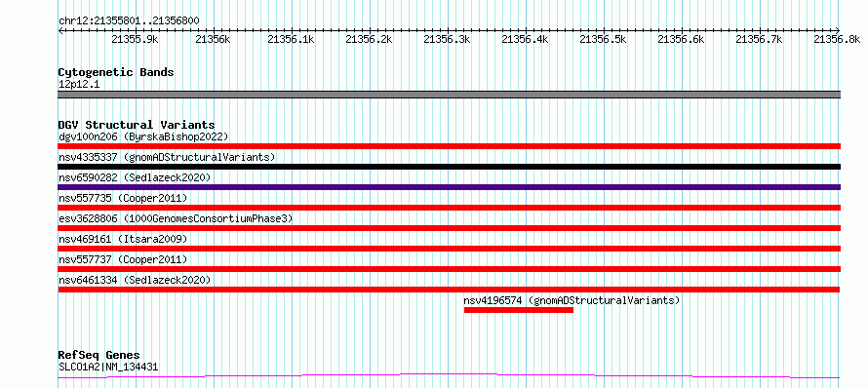Click the dgv100n206 red variant bar
868x388 pixels.
[449, 146]
